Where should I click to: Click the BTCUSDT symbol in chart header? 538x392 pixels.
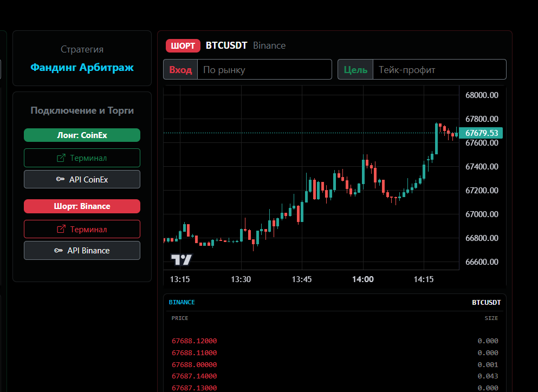[226, 45]
